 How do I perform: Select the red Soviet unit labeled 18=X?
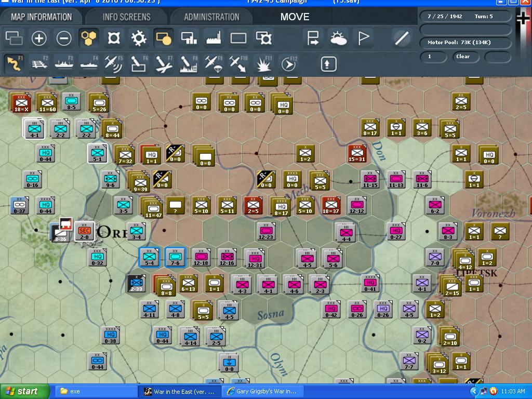[x=21, y=102]
